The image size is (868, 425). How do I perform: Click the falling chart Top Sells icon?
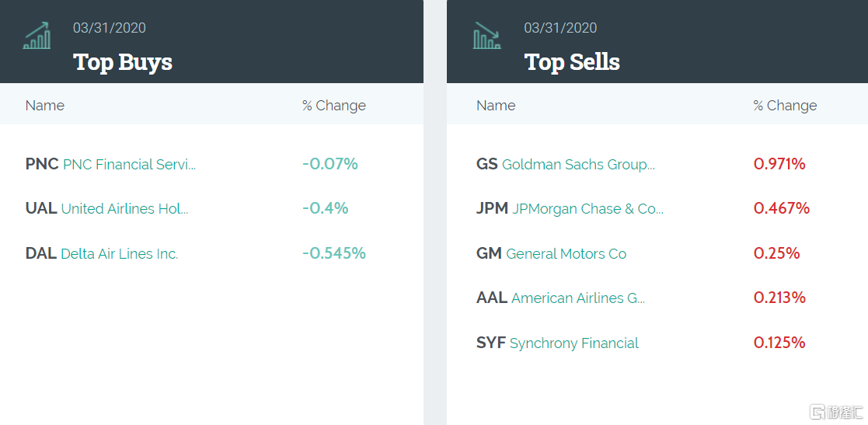point(487,36)
